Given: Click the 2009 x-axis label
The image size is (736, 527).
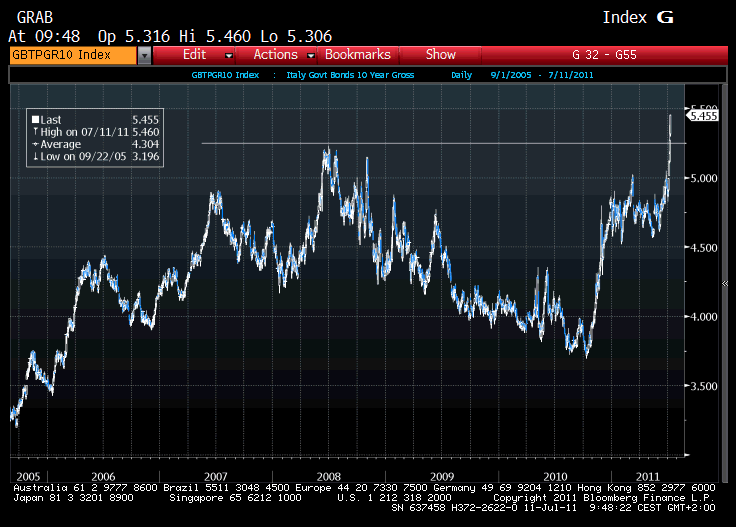Looking at the screenshot, I should coord(442,476).
